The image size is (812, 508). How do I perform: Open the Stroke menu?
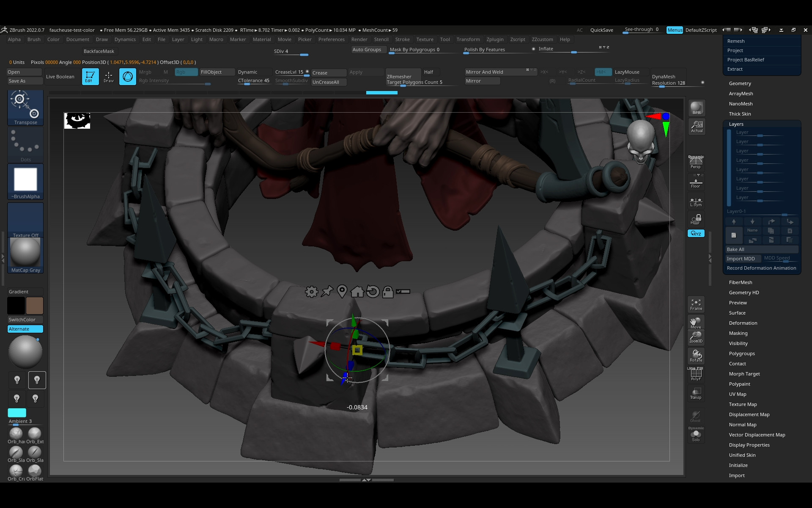[402, 39]
